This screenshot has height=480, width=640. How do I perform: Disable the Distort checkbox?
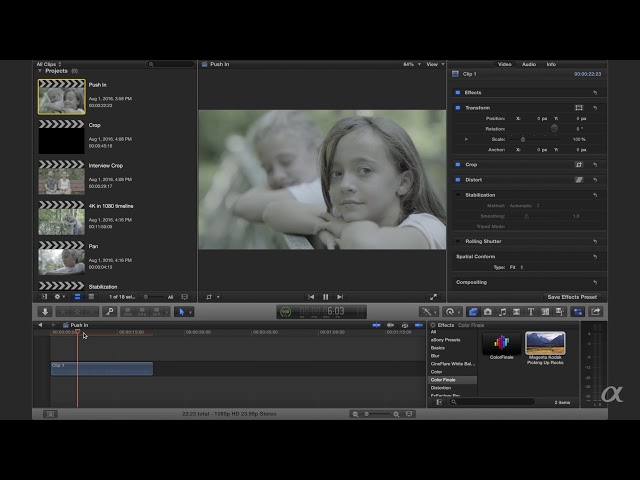(458, 180)
